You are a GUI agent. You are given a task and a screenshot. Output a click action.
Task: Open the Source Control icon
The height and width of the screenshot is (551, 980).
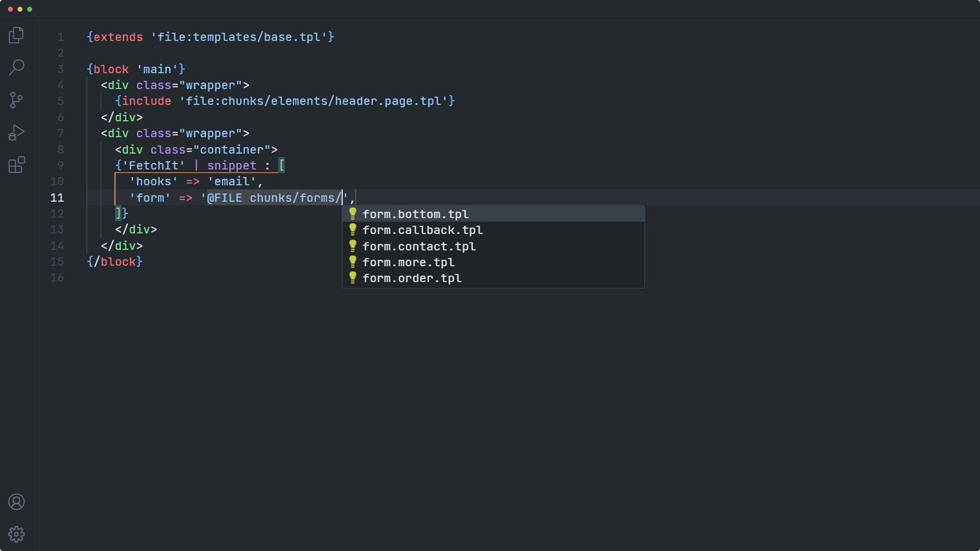[16, 100]
